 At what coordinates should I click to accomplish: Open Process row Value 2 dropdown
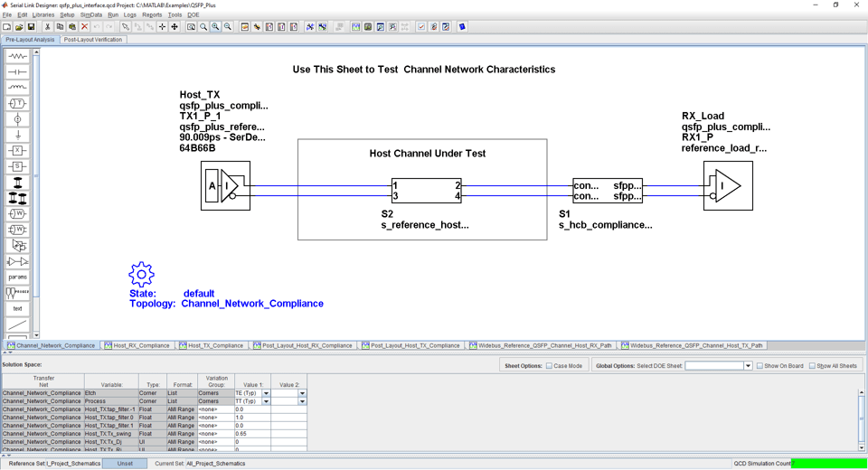302,401
